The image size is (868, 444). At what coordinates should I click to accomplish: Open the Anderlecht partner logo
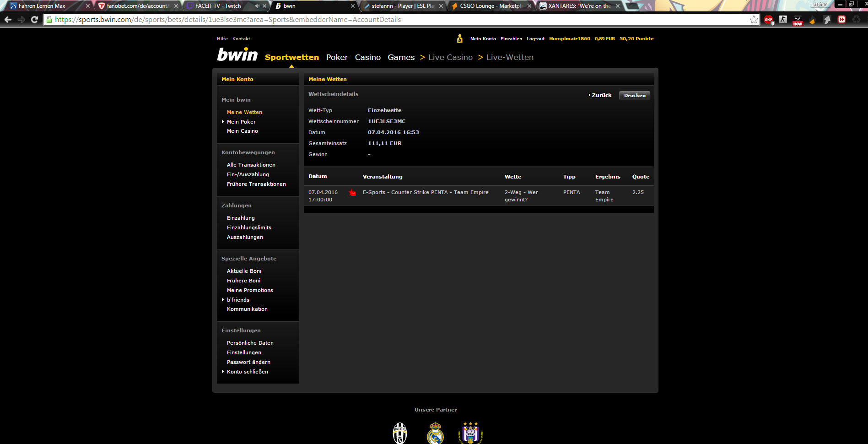click(x=470, y=433)
